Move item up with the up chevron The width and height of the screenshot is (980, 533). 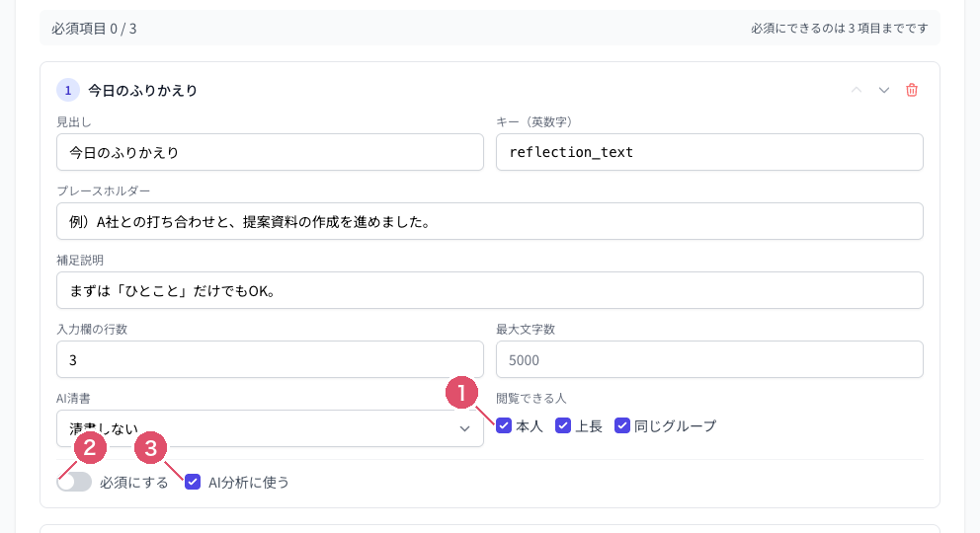tap(857, 90)
